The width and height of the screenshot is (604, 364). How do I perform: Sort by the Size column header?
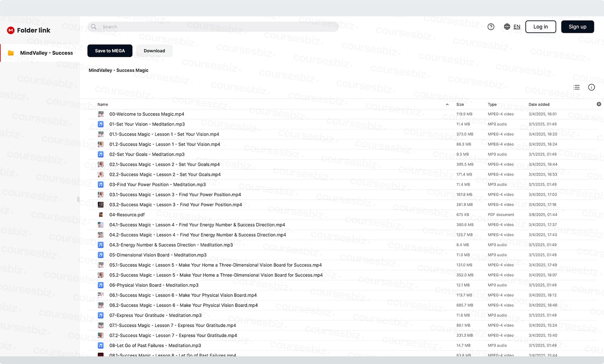[x=460, y=104]
